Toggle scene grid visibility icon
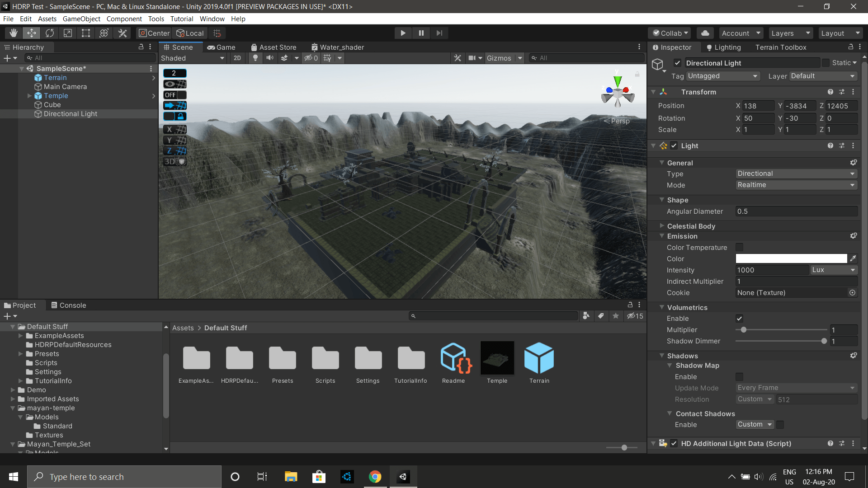The height and width of the screenshot is (488, 868). point(328,58)
